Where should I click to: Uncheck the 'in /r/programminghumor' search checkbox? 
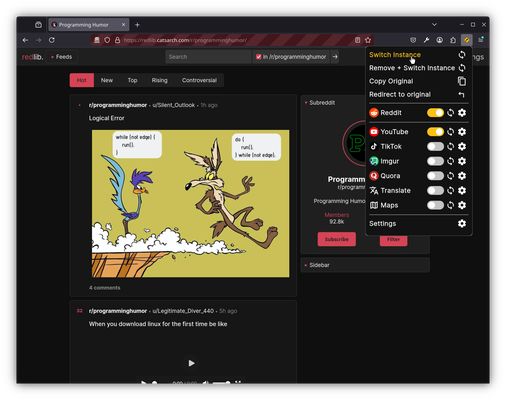point(258,57)
